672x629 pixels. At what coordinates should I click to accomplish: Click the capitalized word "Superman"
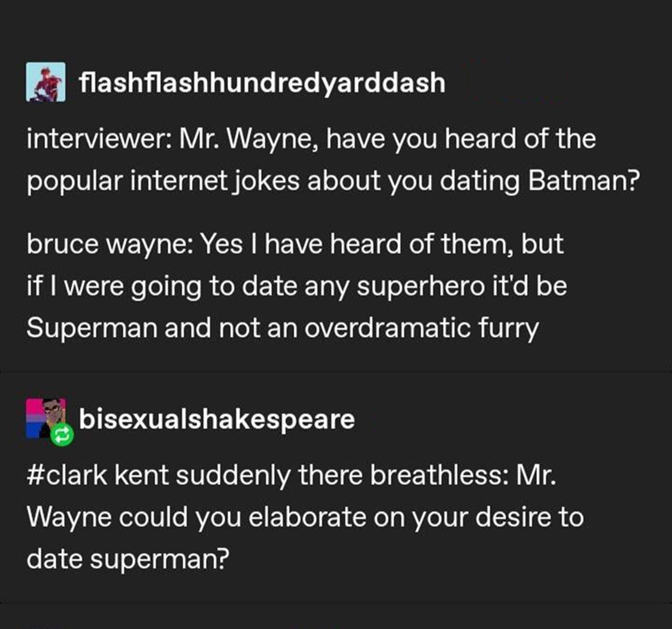92,328
